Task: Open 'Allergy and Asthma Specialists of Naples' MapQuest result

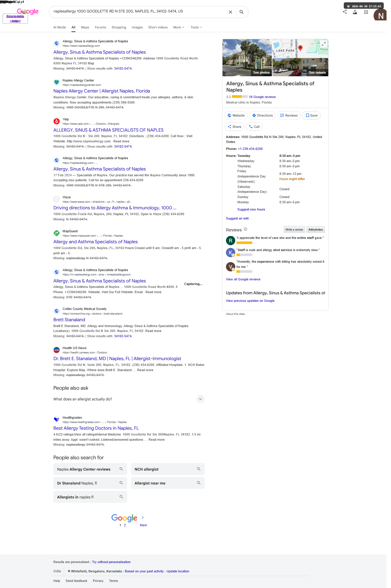Action: [x=95, y=242]
